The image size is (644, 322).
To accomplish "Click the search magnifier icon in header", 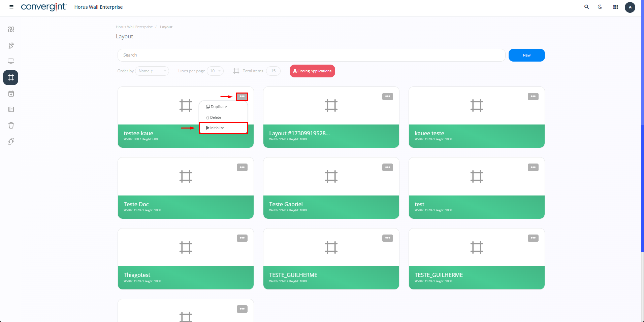I will tap(586, 7).
